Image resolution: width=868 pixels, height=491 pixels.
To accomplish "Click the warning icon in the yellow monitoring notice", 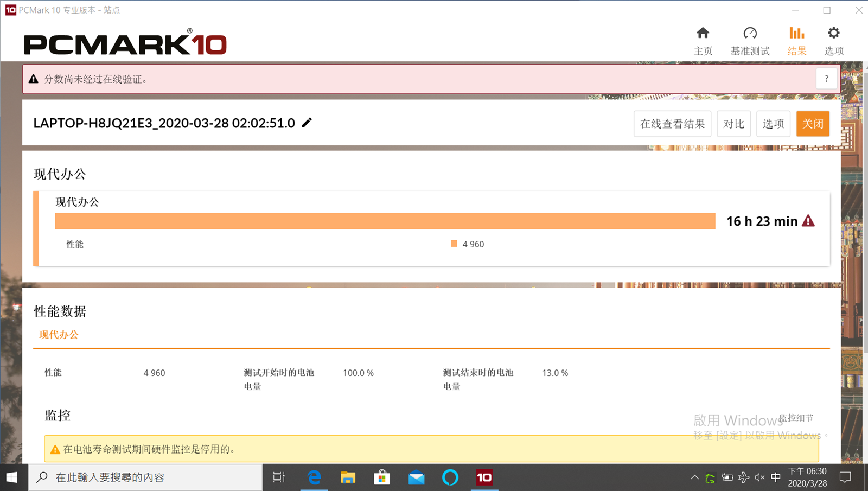I will click(x=55, y=449).
